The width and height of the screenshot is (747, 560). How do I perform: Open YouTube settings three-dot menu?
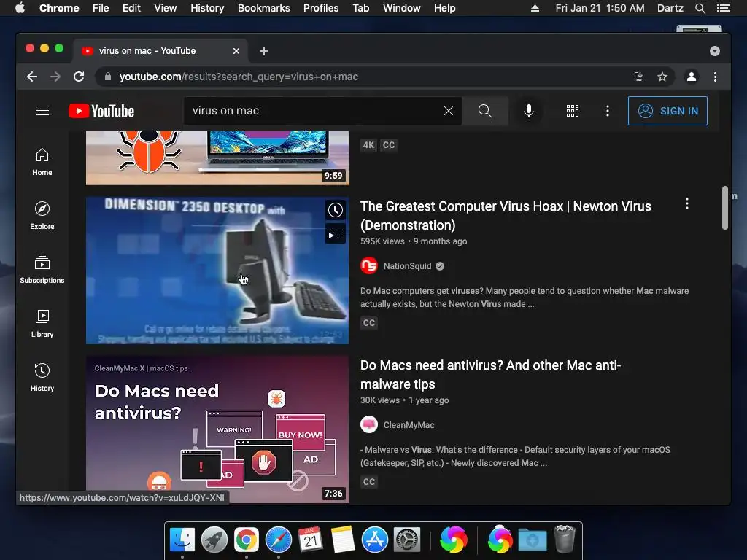[x=608, y=111]
